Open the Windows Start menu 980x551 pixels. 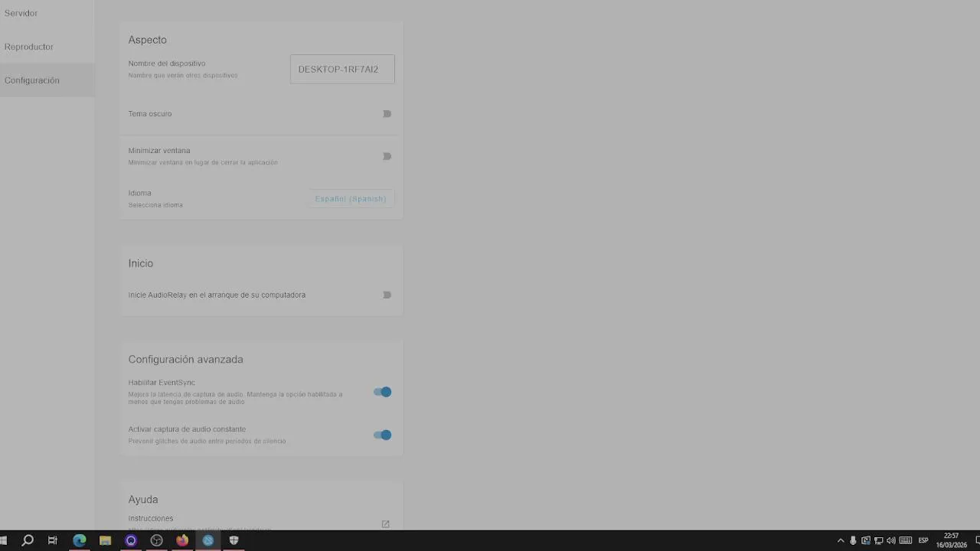click(x=4, y=540)
